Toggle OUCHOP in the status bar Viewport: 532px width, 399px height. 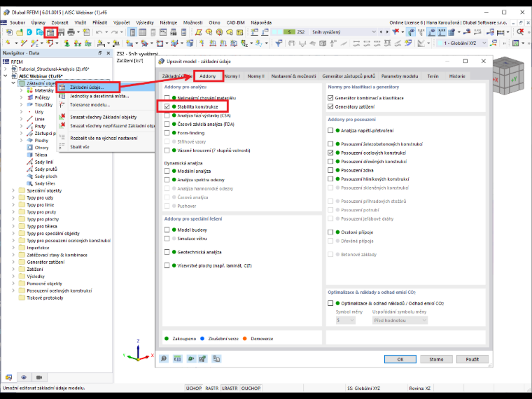pyautogui.click(x=251, y=388)
